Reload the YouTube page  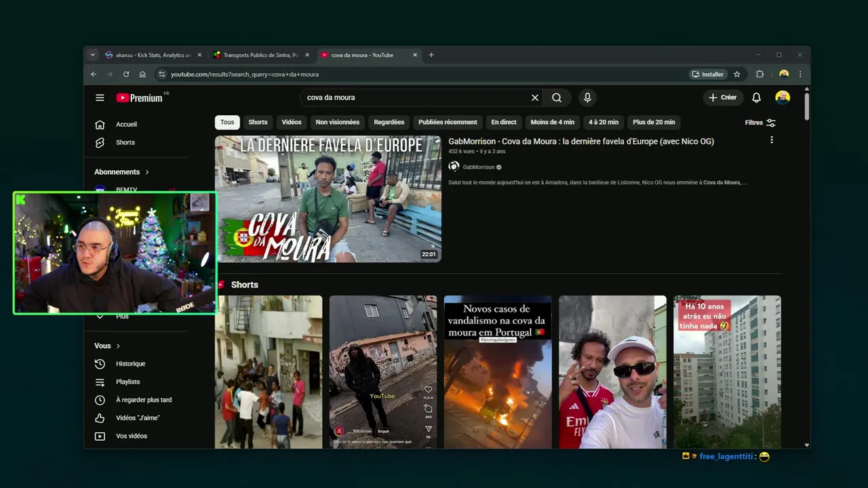pos(126,75)
